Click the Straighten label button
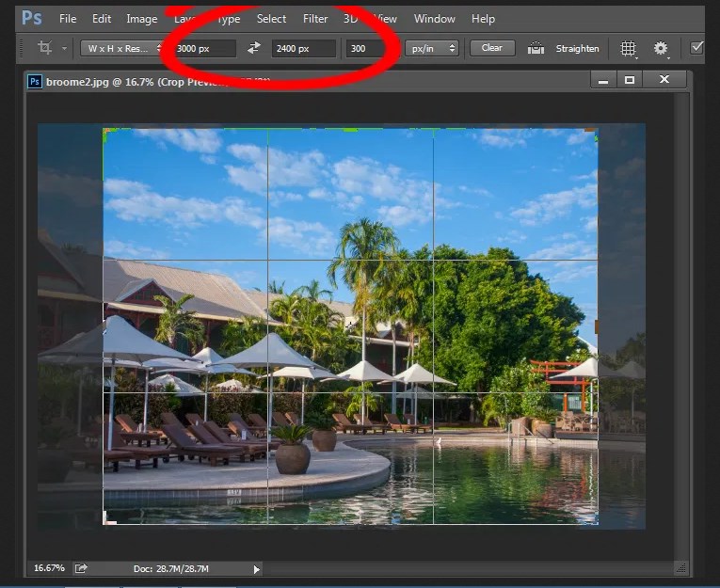 [577, 48]
